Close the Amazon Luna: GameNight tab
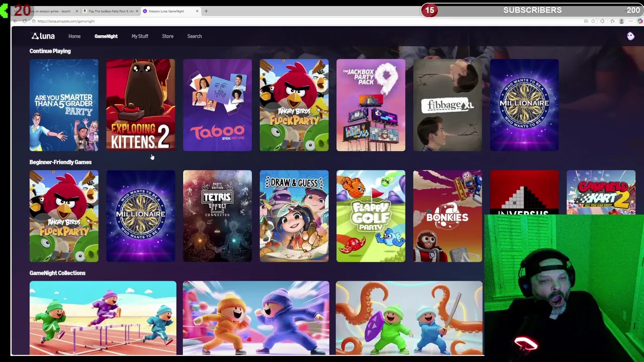 [197, 11]
